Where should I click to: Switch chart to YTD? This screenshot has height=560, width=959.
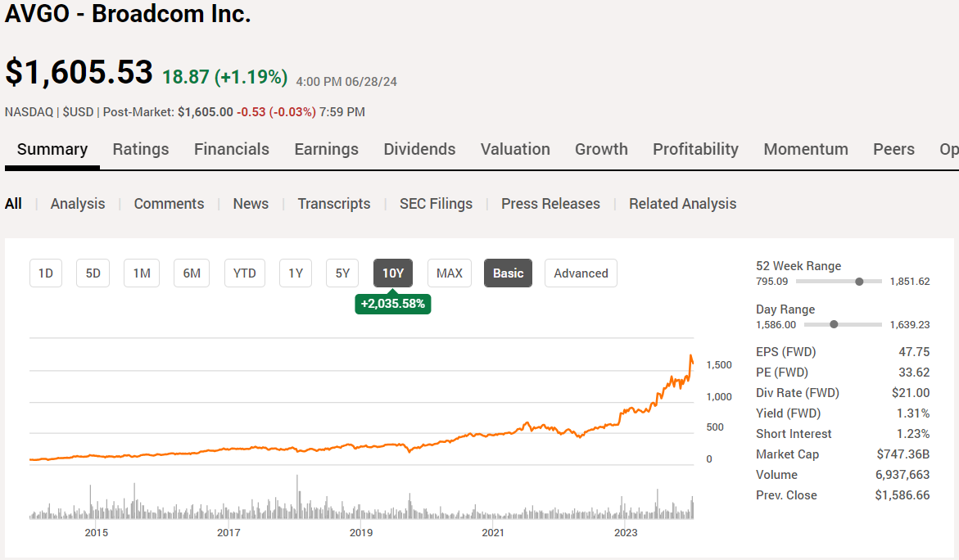pos(245,273)
